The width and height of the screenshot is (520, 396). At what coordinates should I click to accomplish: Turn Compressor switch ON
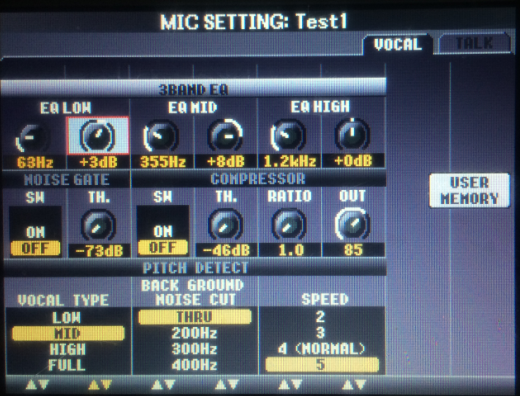163,231
